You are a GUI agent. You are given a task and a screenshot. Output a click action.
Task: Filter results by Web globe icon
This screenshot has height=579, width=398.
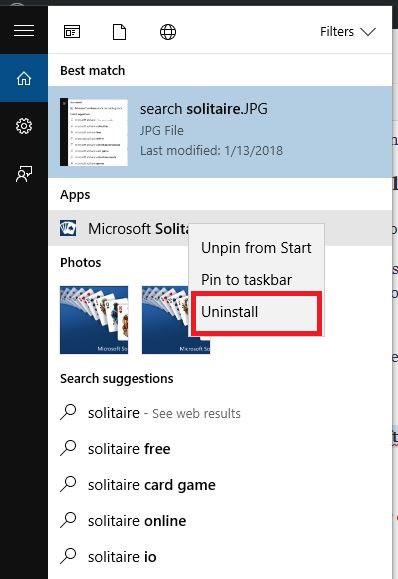[168, 32]
